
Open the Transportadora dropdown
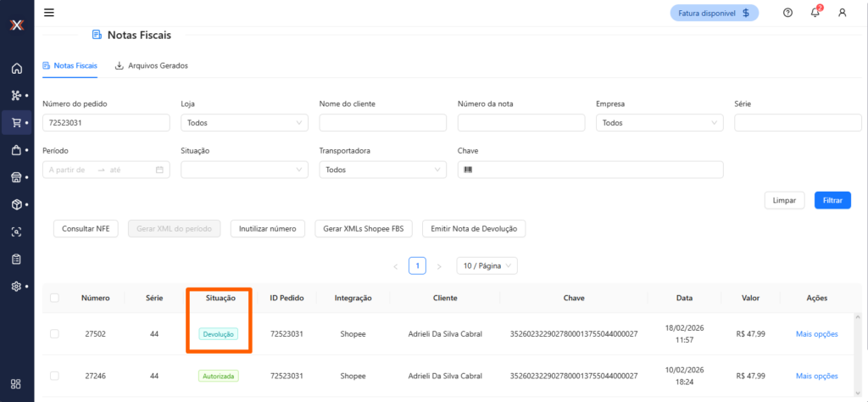382,170
